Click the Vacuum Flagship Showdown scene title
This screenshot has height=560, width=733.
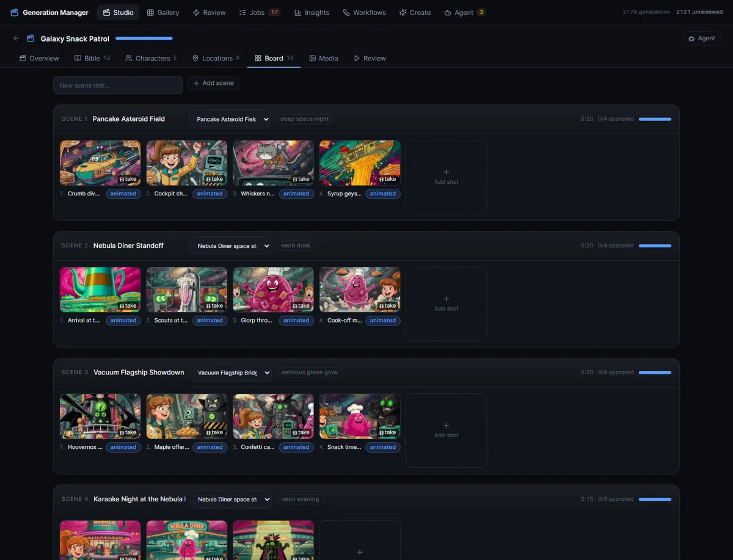pos(139,373)
